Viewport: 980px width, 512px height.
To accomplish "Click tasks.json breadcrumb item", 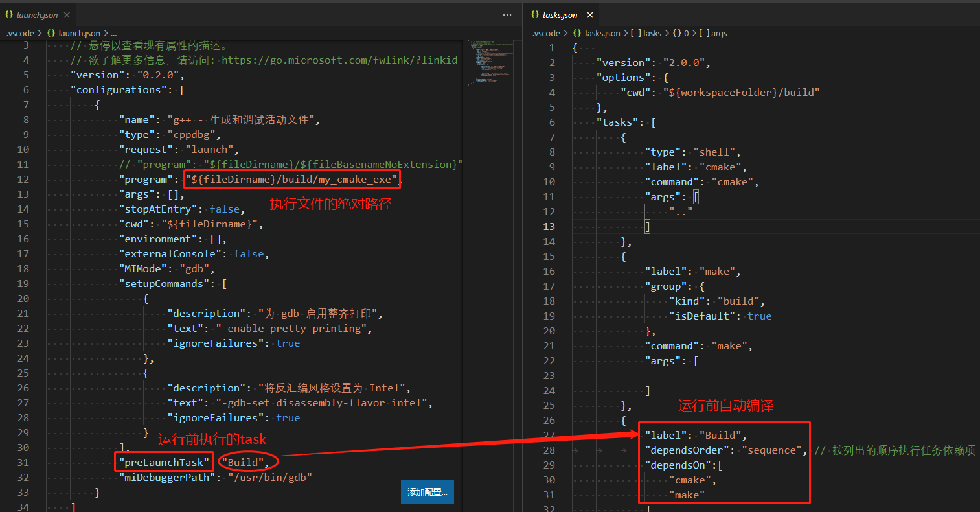I will pyautogui.click(x=602, y=33).
